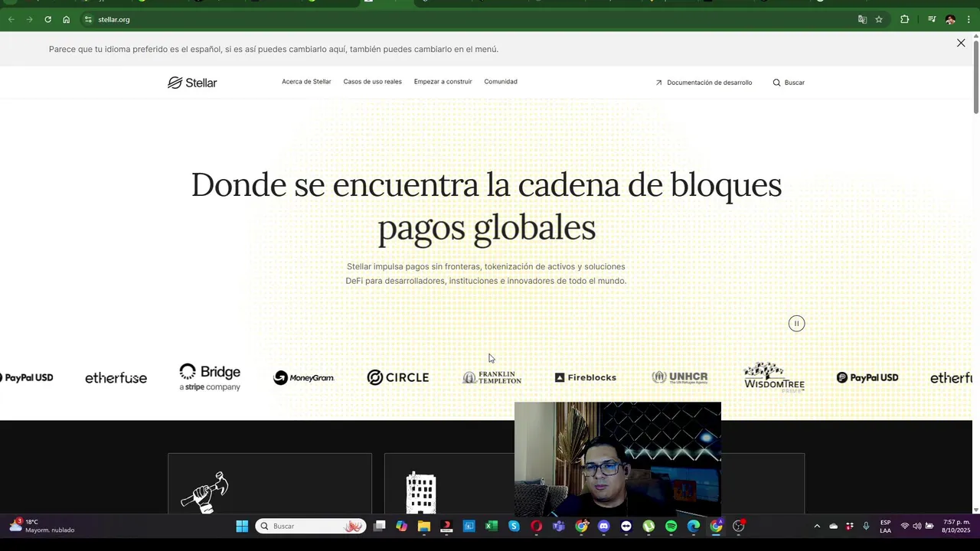Click the page vertical scrollbar thumb
The height and width of the screenshot is (551, 980).
pyautogui.click(x=976, y=79)
